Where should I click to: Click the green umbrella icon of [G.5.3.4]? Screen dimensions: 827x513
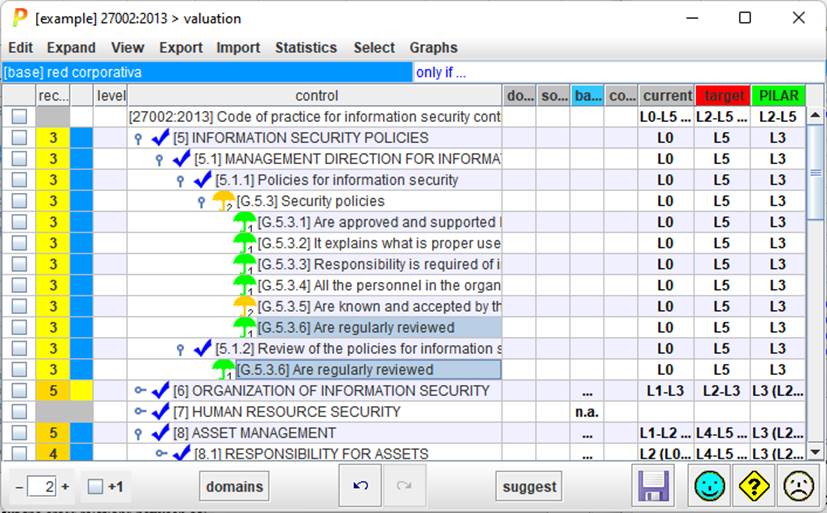pyautogui.click(x=244, y=285)
